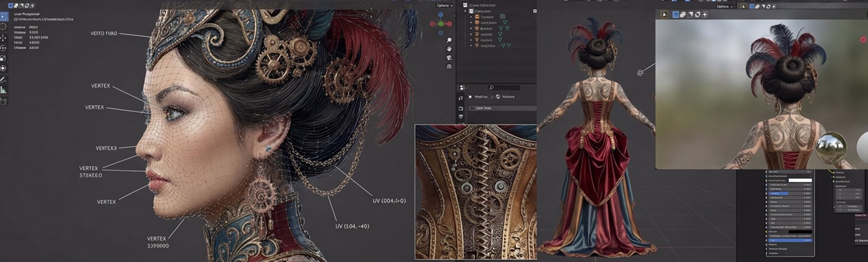Select the scene Collection item in outliner

482,5
